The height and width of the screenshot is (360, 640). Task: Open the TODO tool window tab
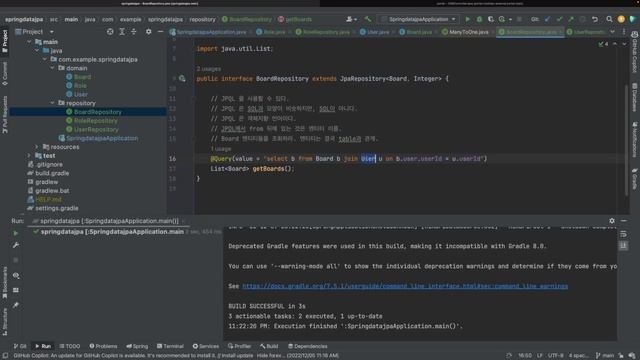pos(70,346)
